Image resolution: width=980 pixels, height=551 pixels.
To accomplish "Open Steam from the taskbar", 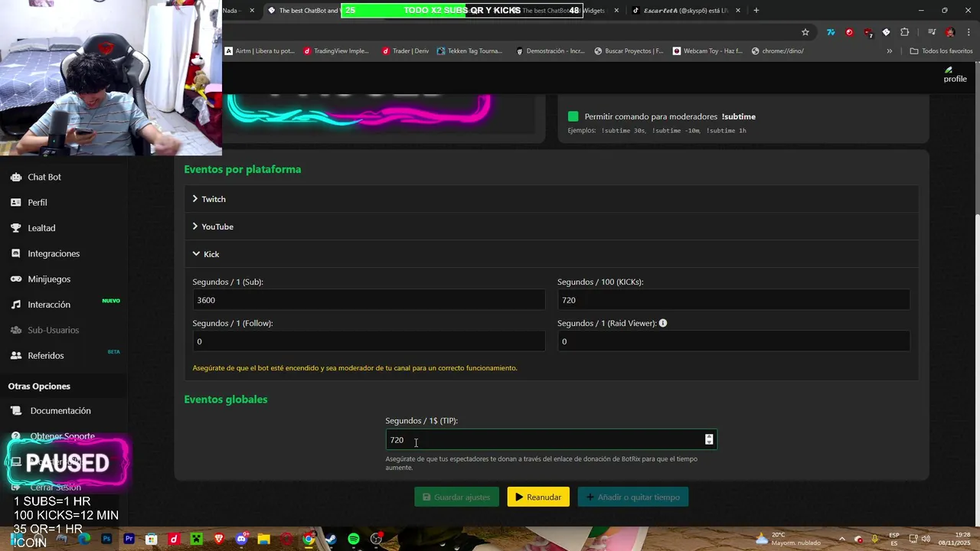I will 332,539.
